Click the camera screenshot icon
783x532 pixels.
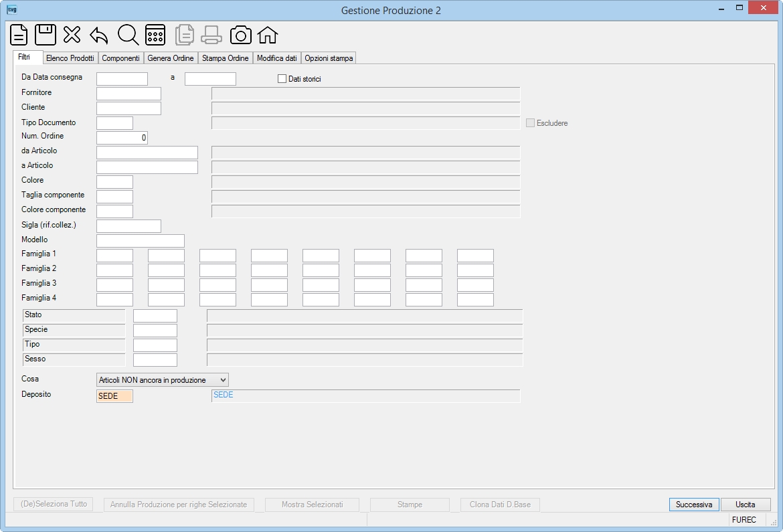pos(241,35)
